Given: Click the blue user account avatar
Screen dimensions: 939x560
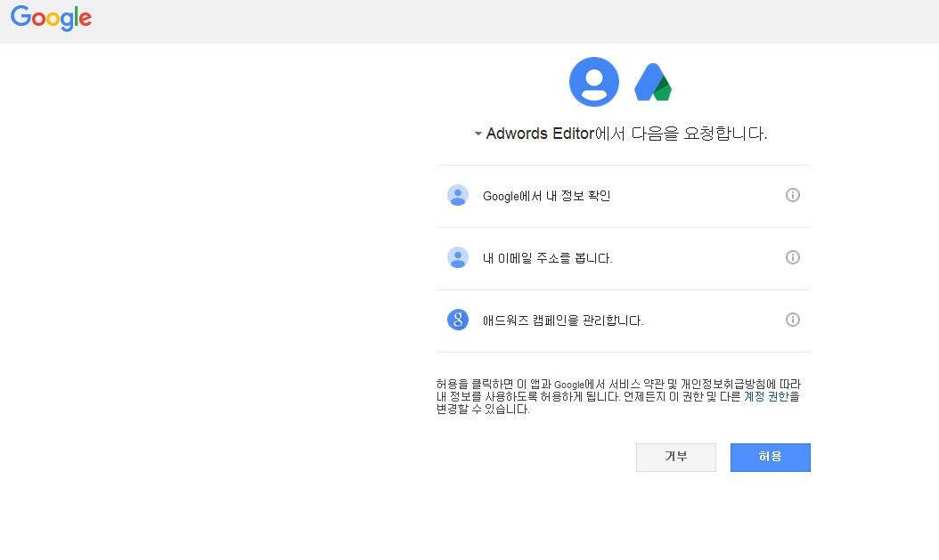Looking at the screenshot, I should (x=594, y=82).
